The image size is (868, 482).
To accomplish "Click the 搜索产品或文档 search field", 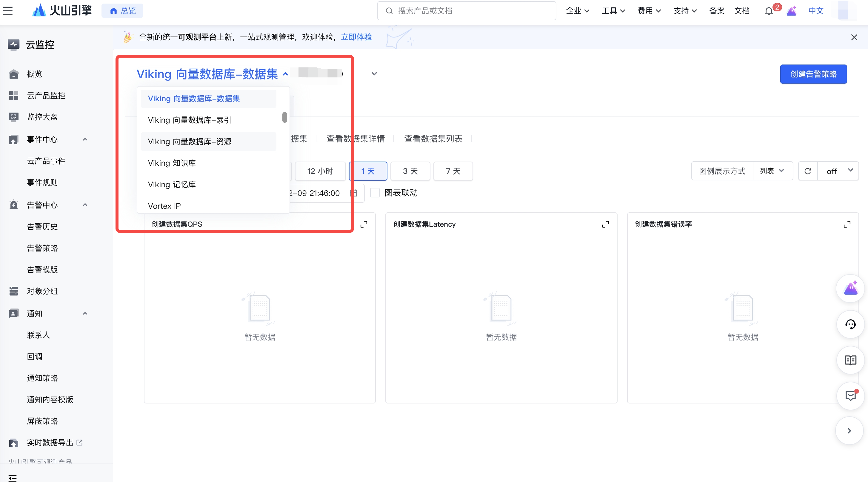I will point(466,11).
